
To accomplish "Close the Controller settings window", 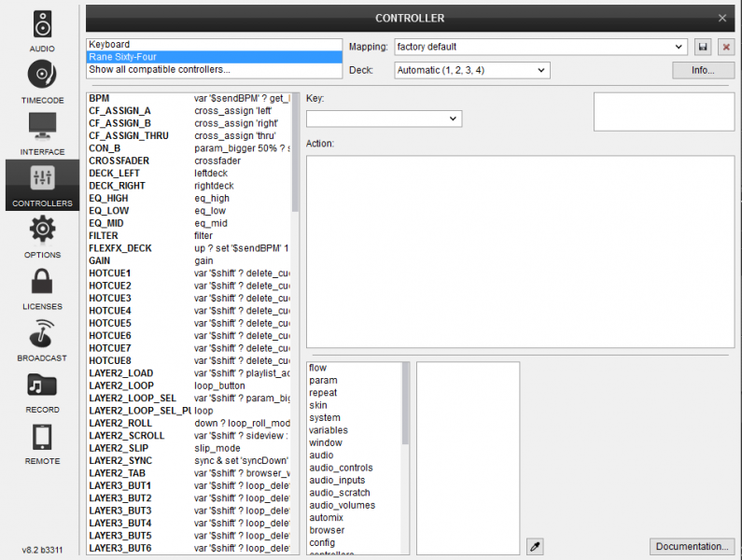I will [722, 18].
